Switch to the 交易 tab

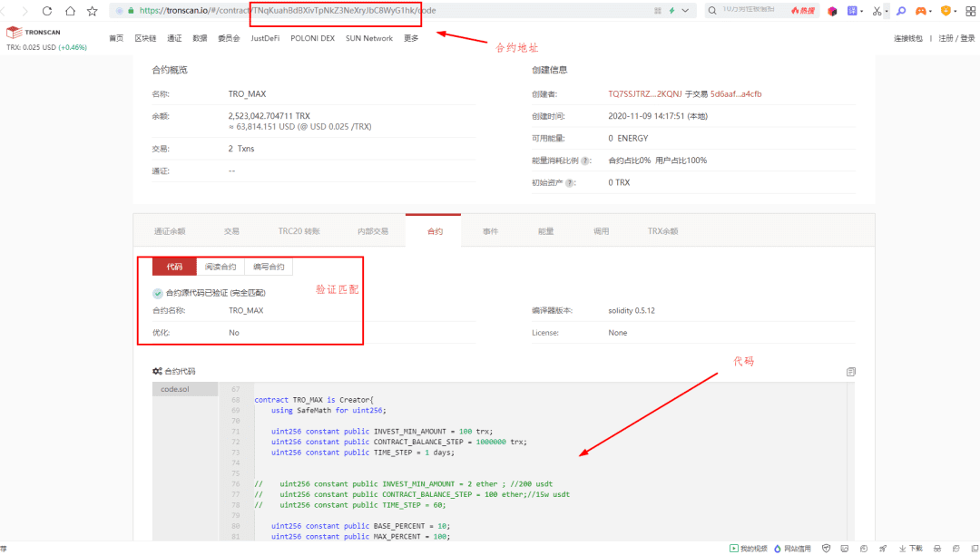click(x=231, y=231)
